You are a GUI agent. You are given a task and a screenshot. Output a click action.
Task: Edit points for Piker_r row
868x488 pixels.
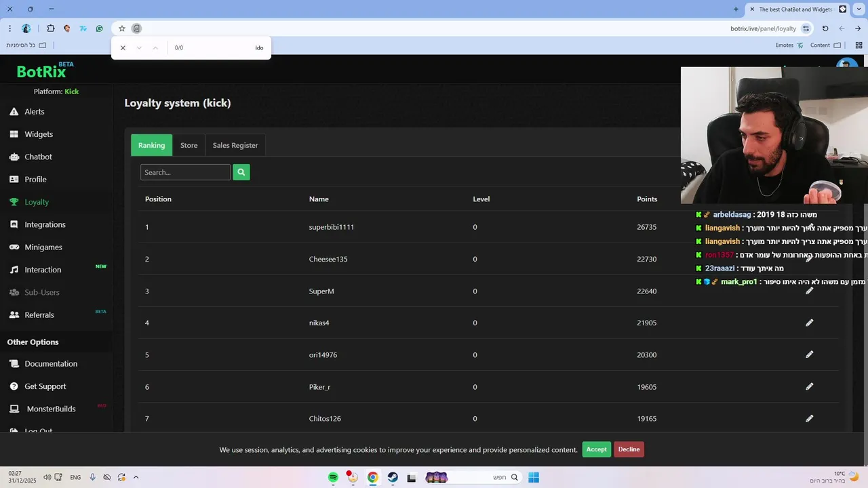click(809, 386)
